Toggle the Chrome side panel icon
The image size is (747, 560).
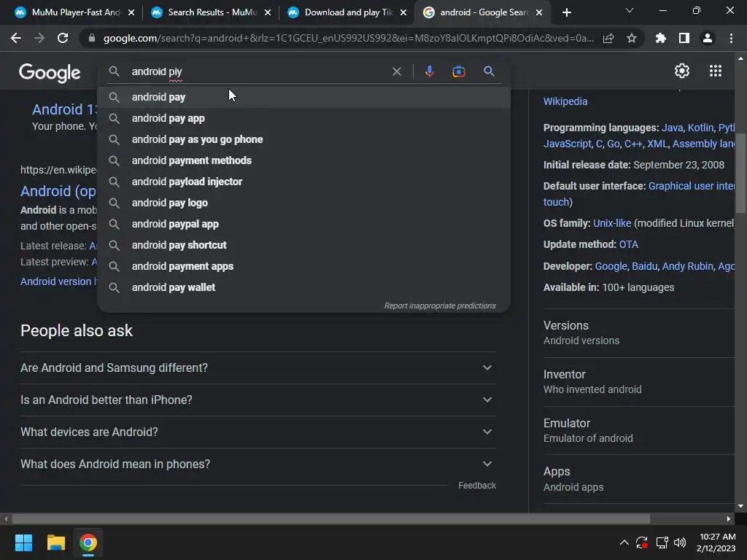coord(684,38)
